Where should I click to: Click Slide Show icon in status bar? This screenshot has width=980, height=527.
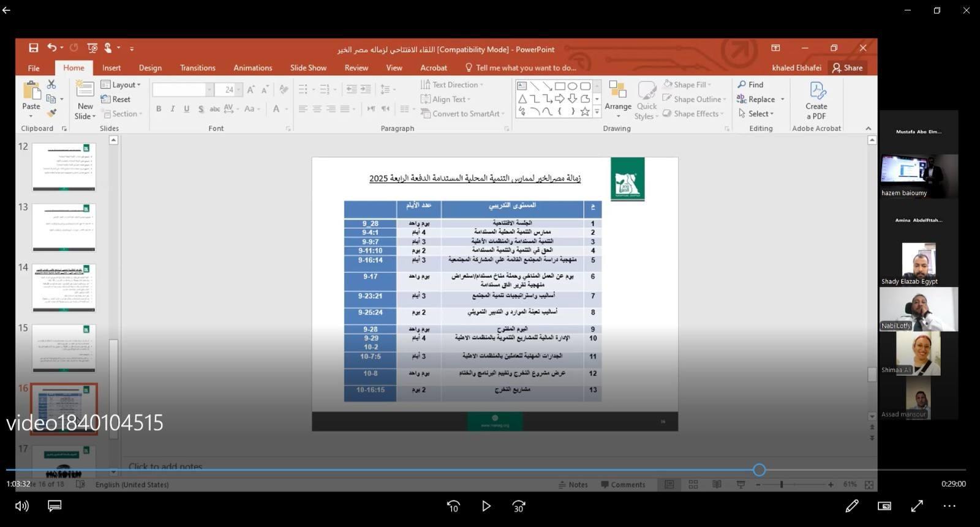[x=741, y=485]
